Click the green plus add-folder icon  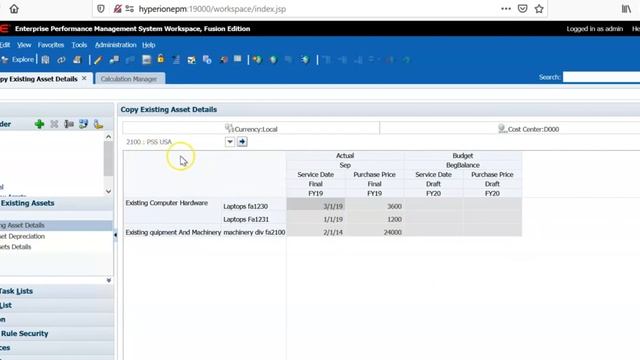[x=40, y=124]
